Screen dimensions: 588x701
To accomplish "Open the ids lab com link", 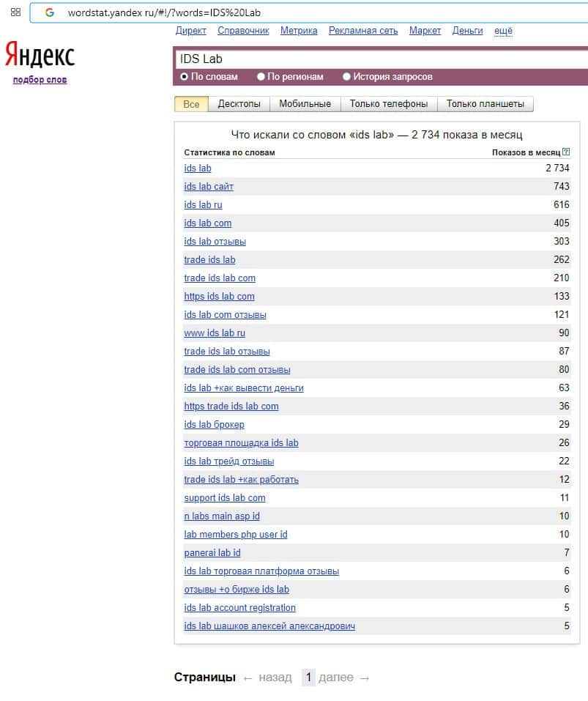I will click(x=208, y=223).
